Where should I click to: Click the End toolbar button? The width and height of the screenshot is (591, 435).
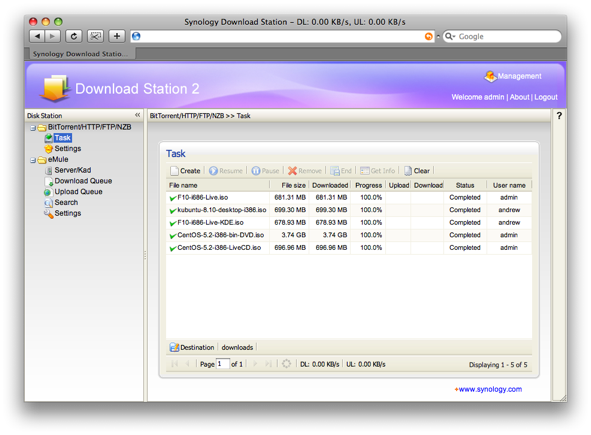pos(341,171)
